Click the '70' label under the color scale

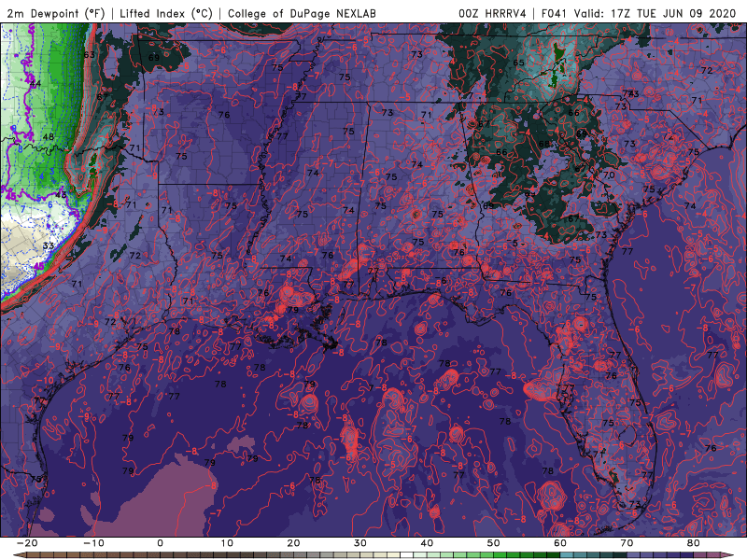pos(627,543)
